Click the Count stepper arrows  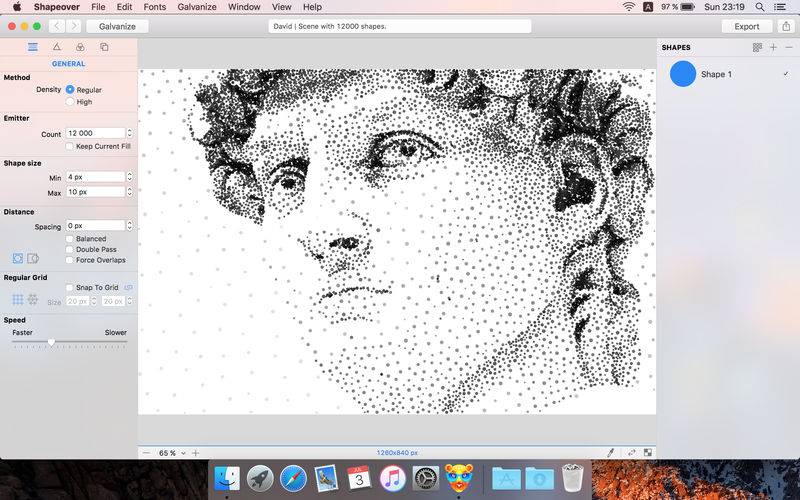click(x=130, y=133)
